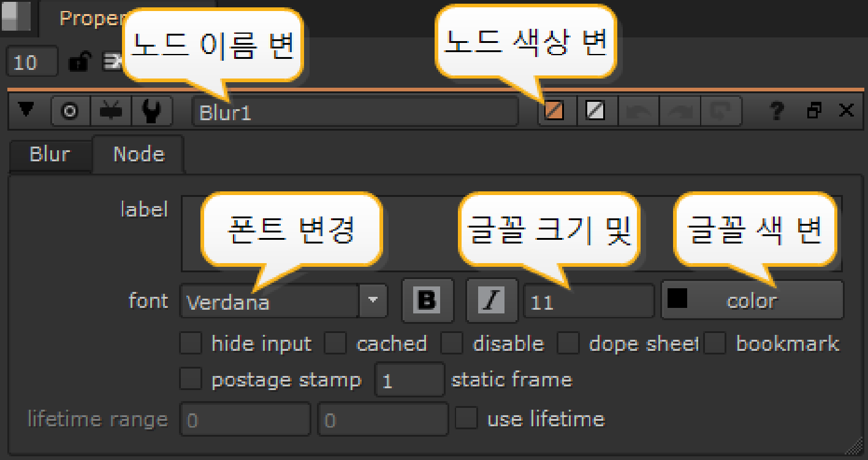
Task: Click the orange node tile color icon
Action: [554, 112]
